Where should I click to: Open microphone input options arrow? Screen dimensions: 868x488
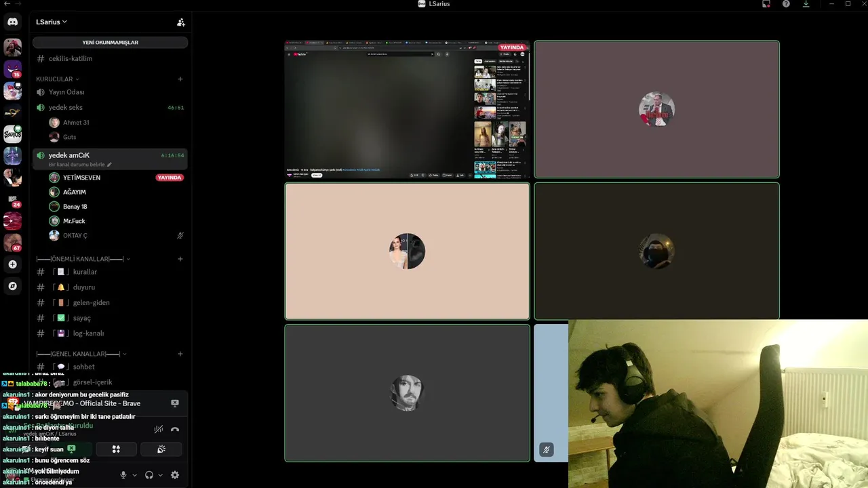[x=134, y=475]
